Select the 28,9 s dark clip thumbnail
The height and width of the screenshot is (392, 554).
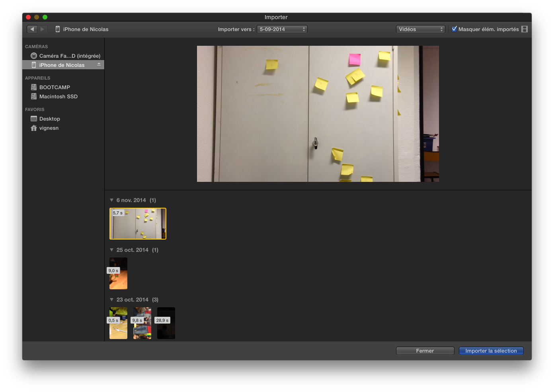(166, 323)
